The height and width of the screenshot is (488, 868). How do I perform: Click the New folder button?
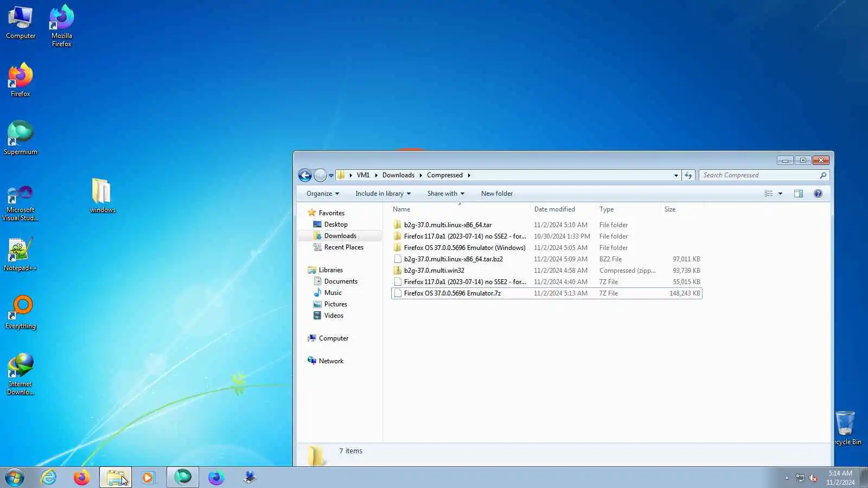point(497,194)
